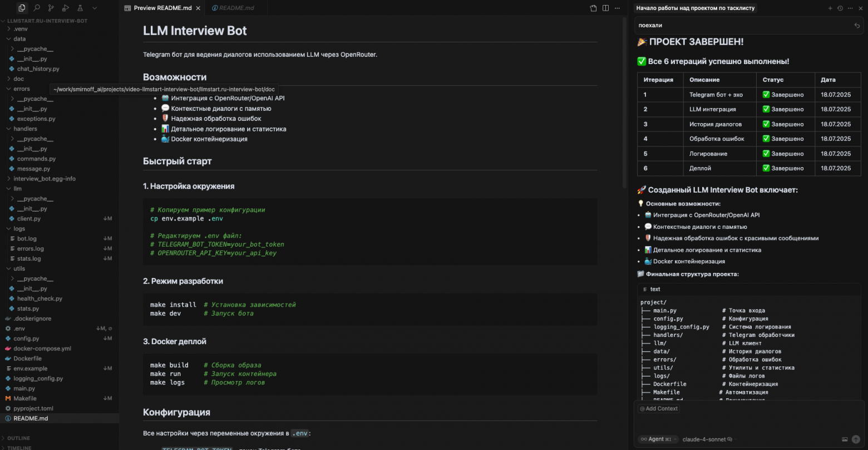Expand the OUTLINE section
868x450 pixels.
pos(18,438)
